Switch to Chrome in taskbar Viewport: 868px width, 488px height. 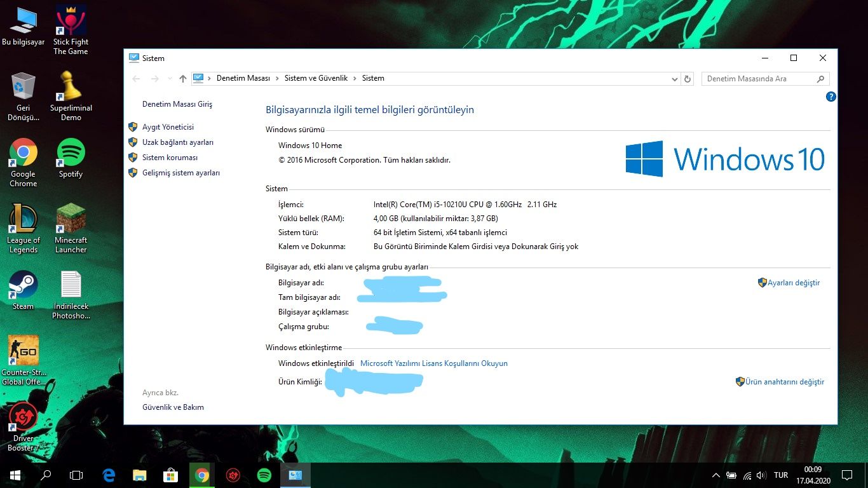(x=202, y=475)
